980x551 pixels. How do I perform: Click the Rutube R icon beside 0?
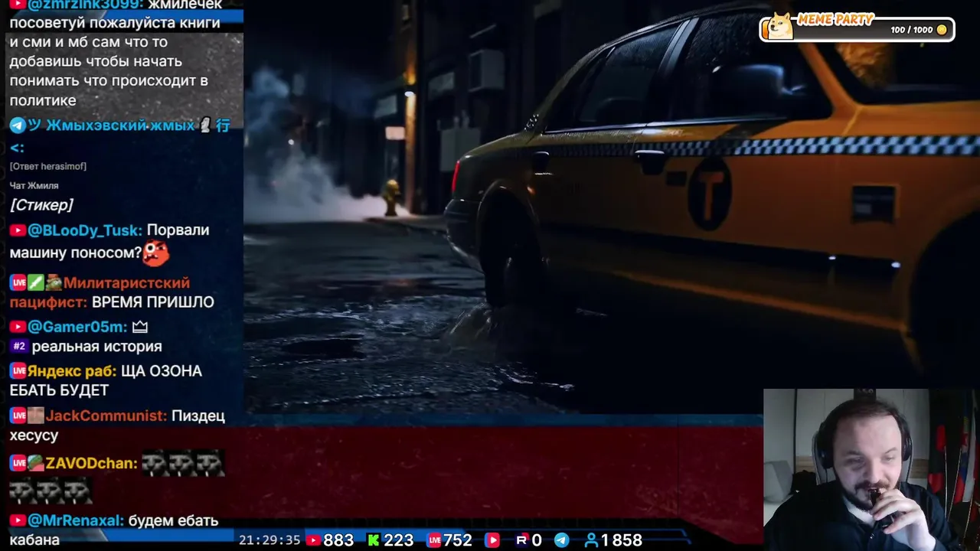click(x=521, y=540)
